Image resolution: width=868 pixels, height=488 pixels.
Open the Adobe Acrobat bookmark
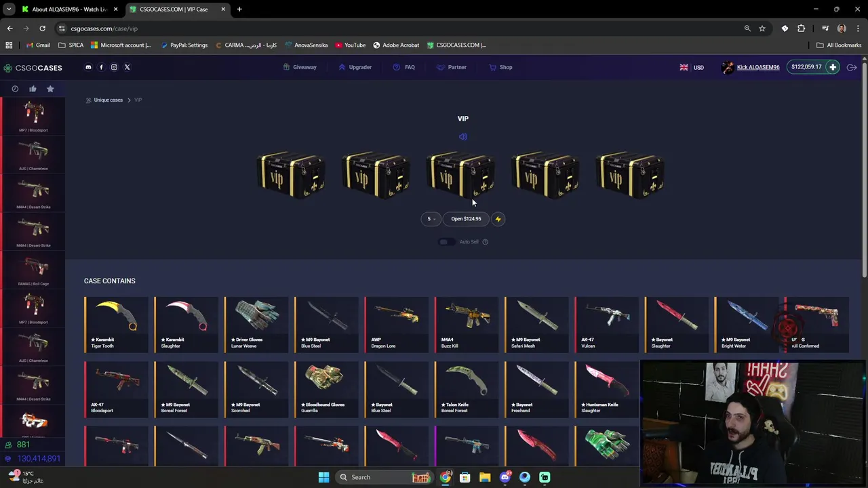pos(396,45)
